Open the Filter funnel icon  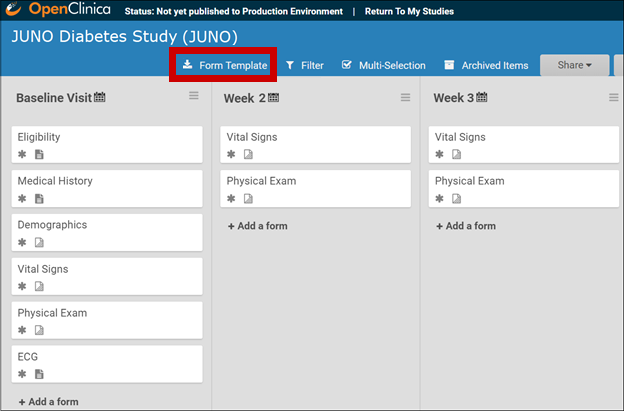[290, 65]
